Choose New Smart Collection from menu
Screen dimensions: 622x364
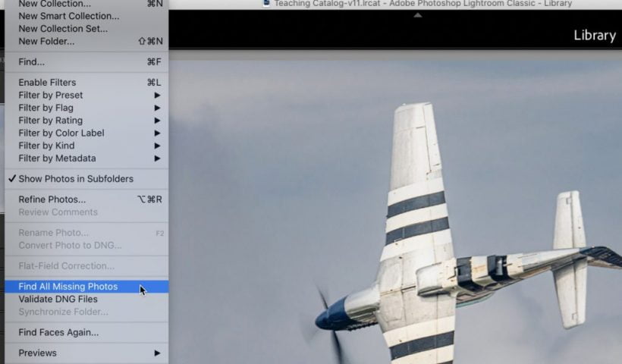[x=68, y=16]
